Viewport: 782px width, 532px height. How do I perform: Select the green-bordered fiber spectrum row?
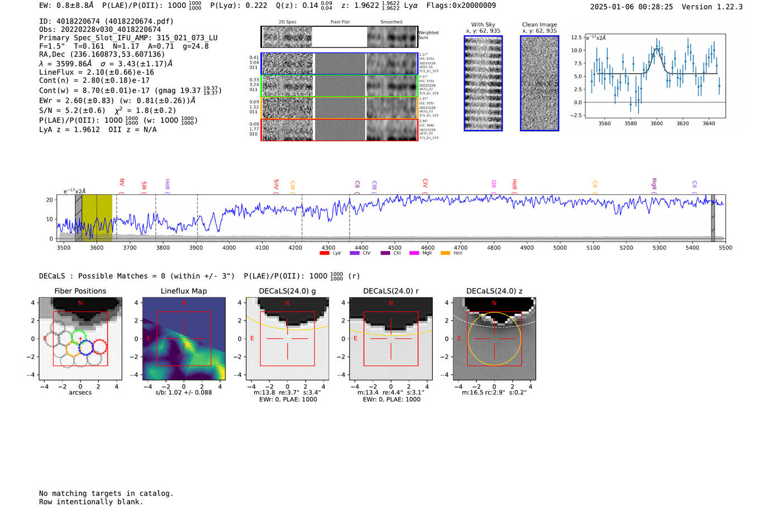coord(339,85)
